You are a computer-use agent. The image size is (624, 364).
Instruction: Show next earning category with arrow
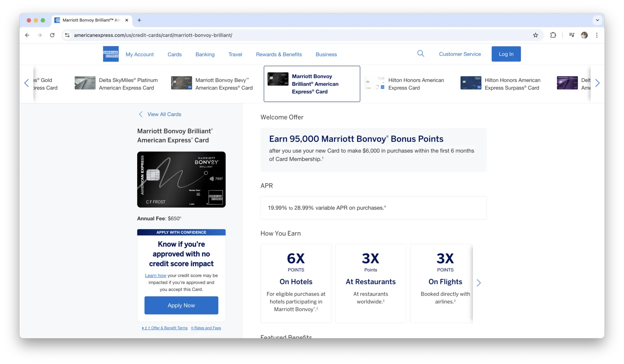pyautogui.click(x=478, y=283)
